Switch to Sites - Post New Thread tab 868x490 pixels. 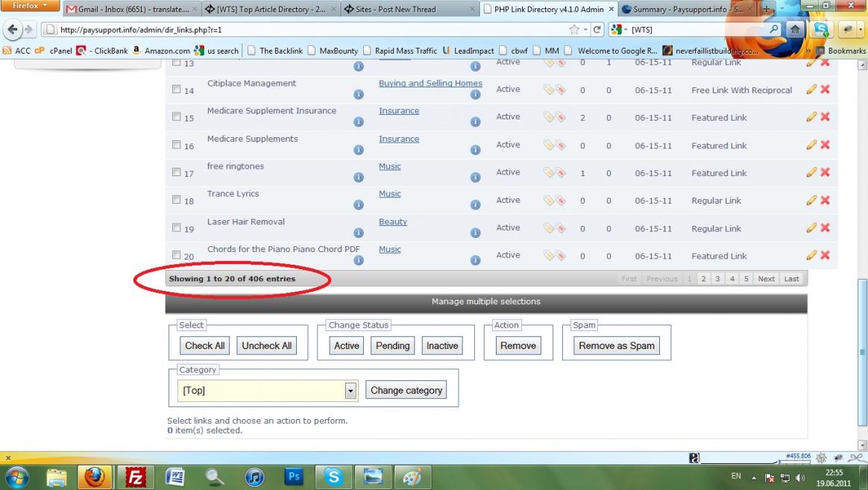pos(409,9)
